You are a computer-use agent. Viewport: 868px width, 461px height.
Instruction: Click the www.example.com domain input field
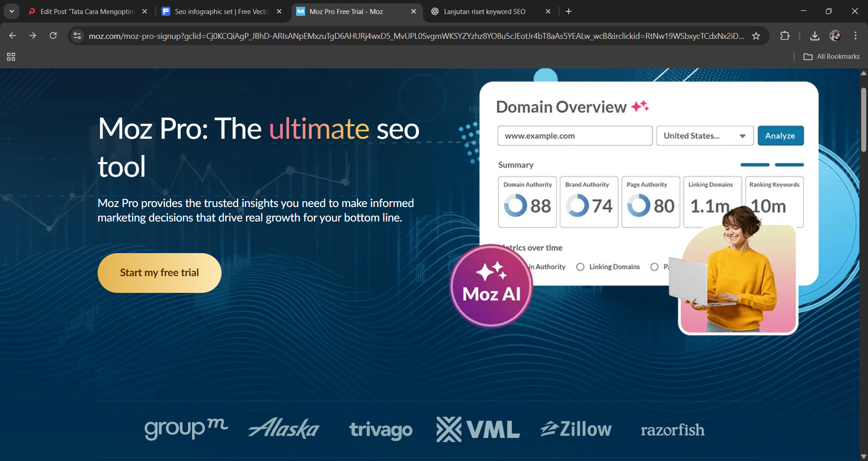point(575,136)
